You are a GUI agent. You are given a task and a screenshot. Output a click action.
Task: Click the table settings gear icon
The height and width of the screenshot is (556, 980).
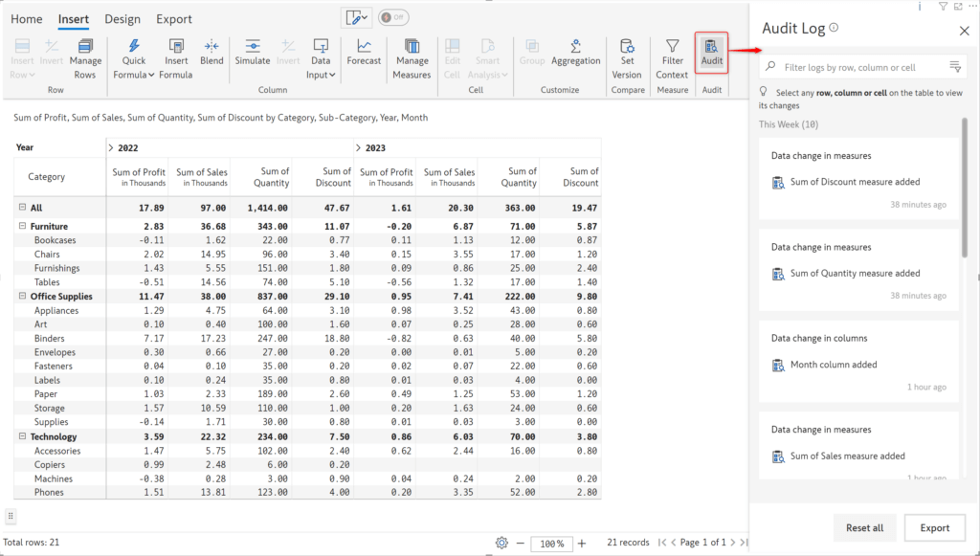501,543
